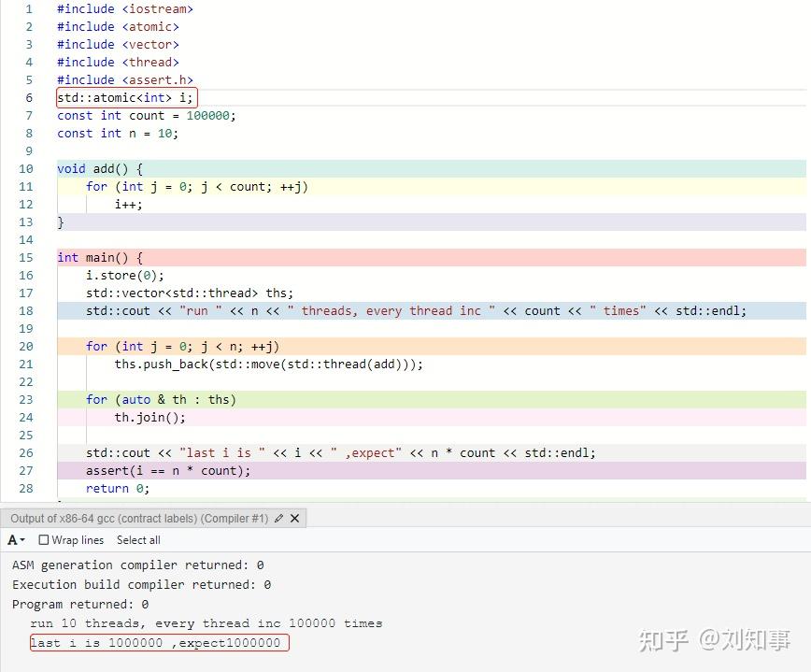Click the assert statement on line 27

(168, 470)
